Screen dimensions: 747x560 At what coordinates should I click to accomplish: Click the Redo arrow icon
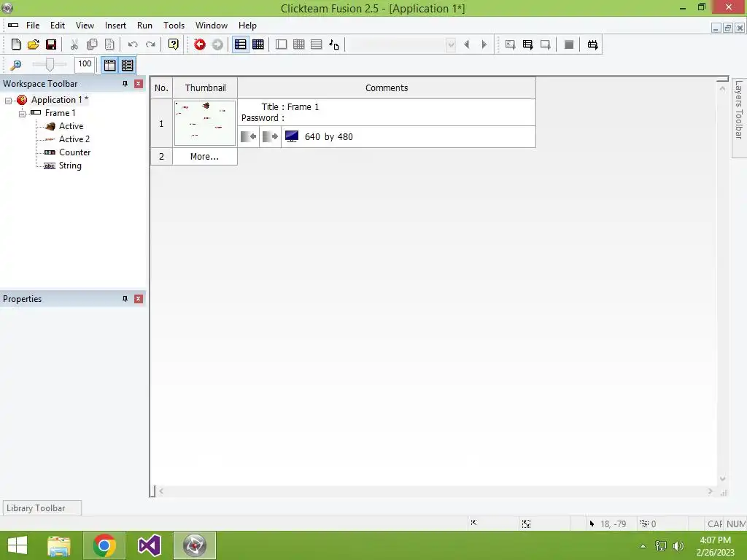pos(150,44)
